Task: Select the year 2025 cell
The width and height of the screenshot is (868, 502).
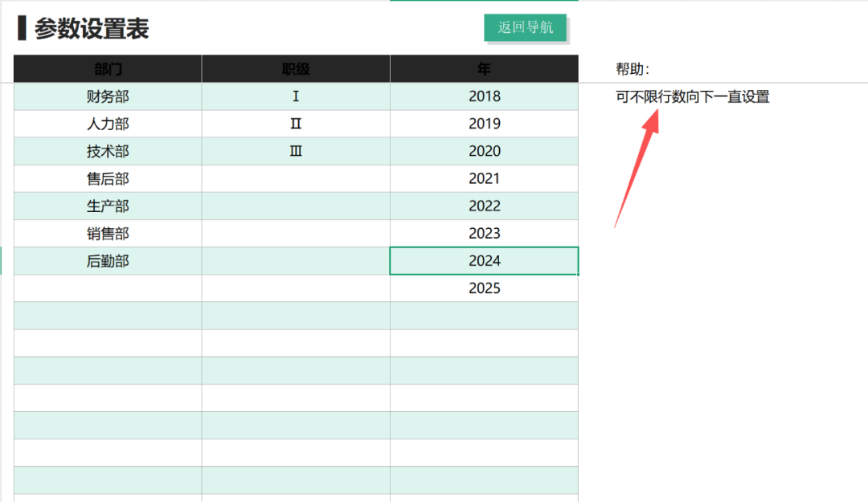Action: [x=484, y=288]
